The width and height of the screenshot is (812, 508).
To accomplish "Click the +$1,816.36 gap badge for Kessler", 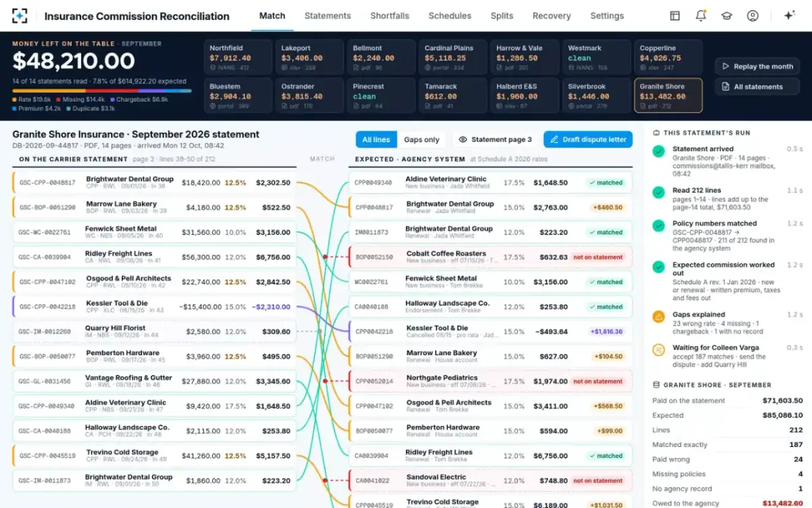I will pos(606,332).
